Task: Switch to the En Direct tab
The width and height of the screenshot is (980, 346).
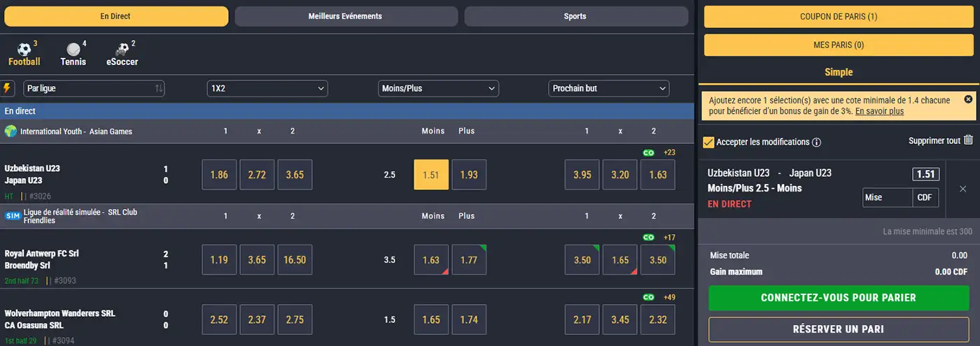Action: [x=115, y=16]
